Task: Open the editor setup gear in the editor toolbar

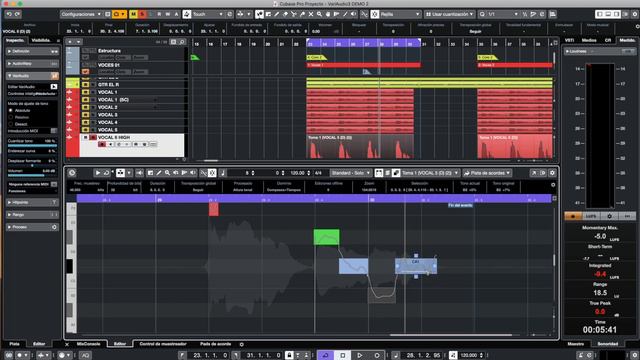Action: coord(552,173)
